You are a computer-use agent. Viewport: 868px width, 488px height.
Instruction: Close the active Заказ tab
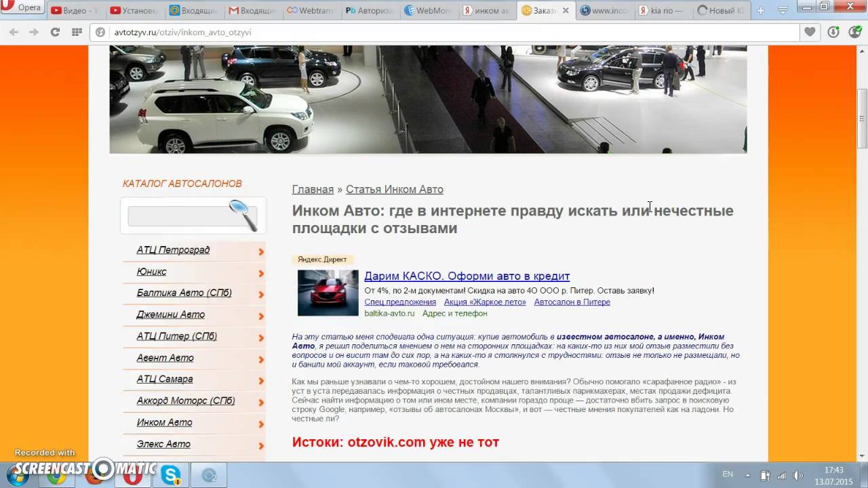click(566, 10)
